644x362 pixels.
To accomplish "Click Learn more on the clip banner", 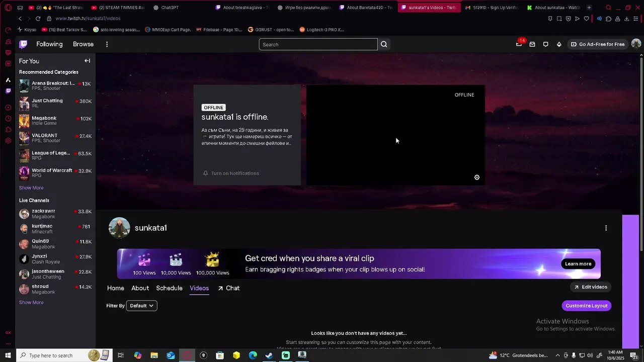I will [578, 264].
